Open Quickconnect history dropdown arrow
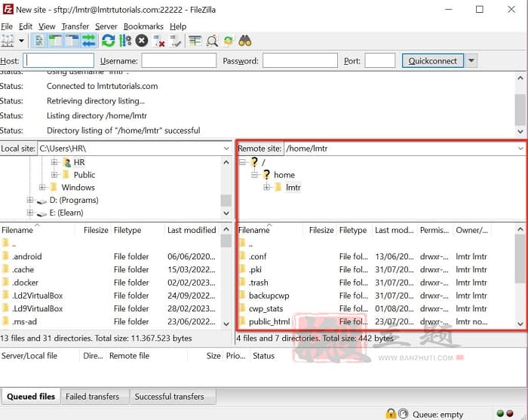Screen dimensions: 528x420 click(471, 61)
